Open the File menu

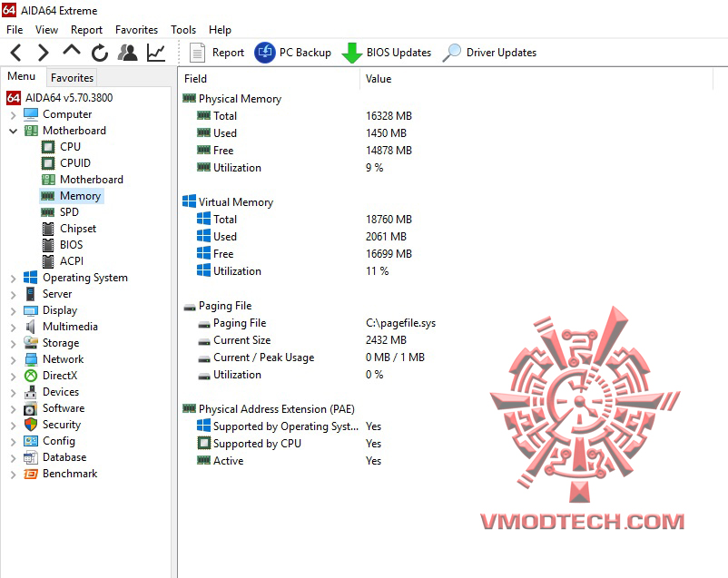[x=15, y=30]
